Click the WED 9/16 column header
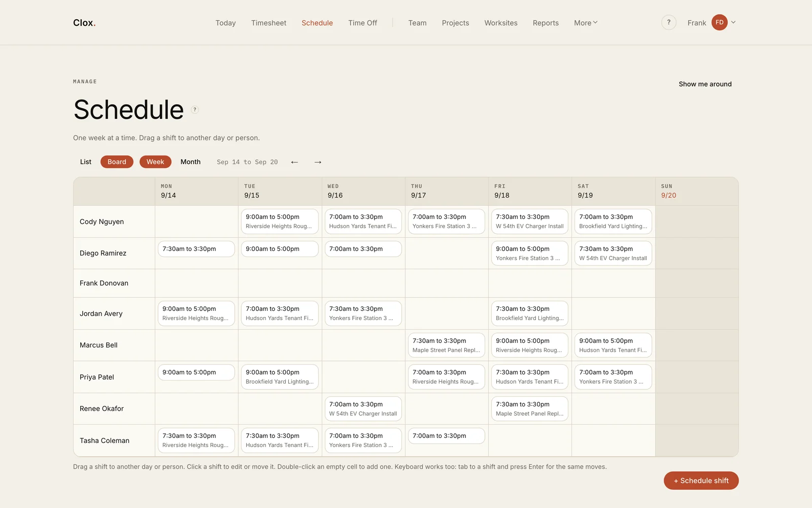 363,192
